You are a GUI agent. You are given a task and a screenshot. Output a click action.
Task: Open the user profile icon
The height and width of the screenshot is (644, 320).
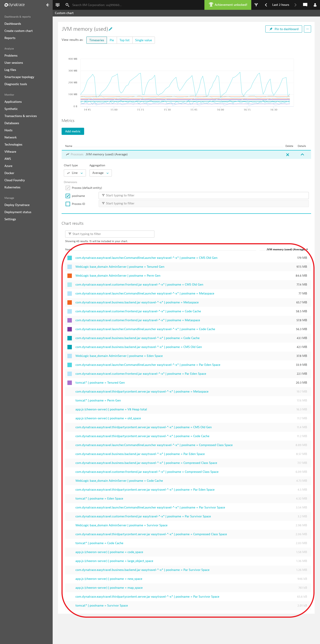pyautogui.click(x=315, y=5)
